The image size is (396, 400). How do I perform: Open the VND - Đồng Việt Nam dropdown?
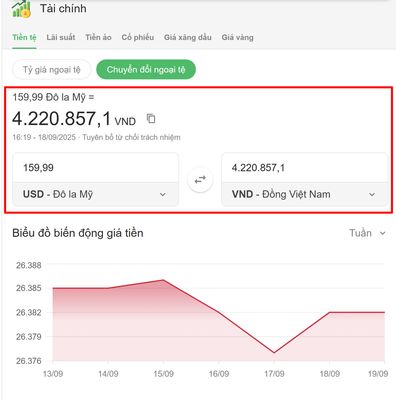click(304, 194)
